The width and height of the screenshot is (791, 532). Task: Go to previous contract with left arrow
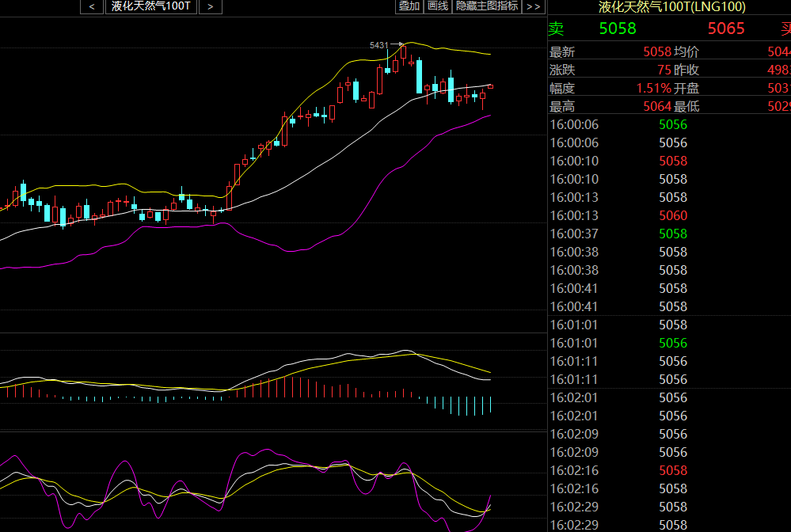click(92, 6)
